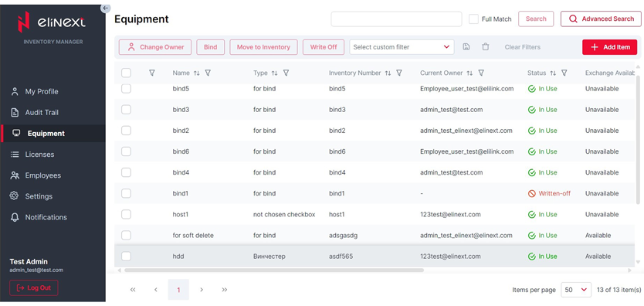Click the horizontal scrollbar of the table
644x306 pixels.
tap(274, 270)
